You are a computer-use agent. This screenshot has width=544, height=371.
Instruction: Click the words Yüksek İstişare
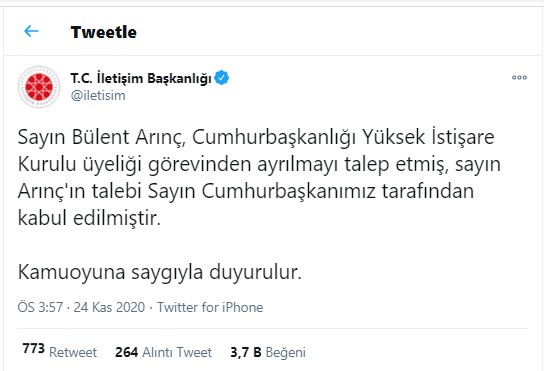tap(428, 137)
